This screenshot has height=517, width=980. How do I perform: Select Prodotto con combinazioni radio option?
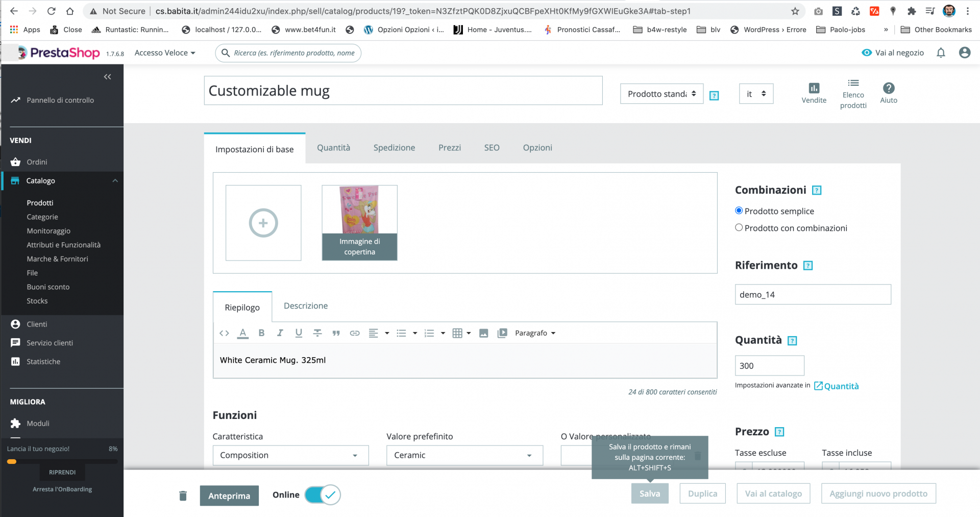[739, 227]
